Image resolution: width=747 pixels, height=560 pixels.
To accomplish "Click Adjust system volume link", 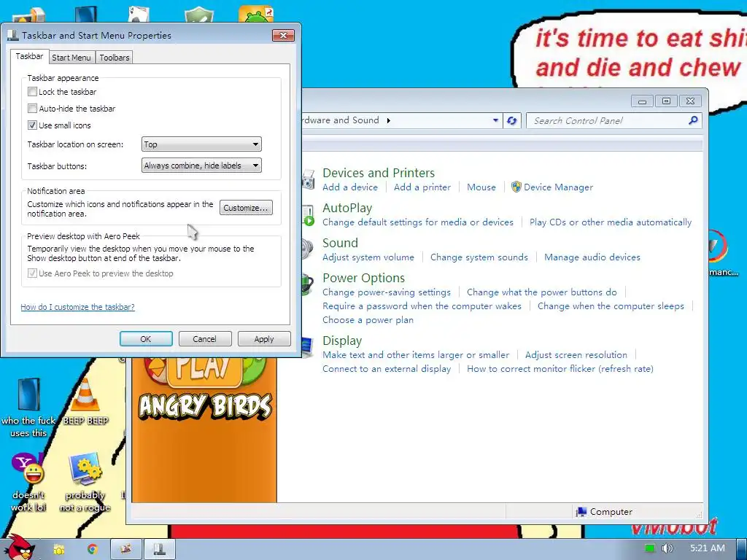I will click(368, 257).
